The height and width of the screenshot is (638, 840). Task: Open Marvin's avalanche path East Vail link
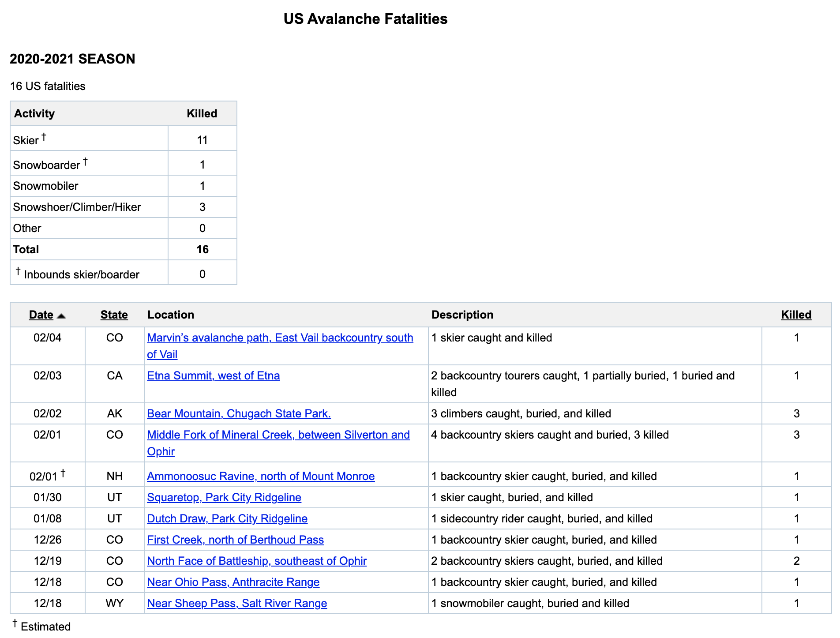point(280,346)
